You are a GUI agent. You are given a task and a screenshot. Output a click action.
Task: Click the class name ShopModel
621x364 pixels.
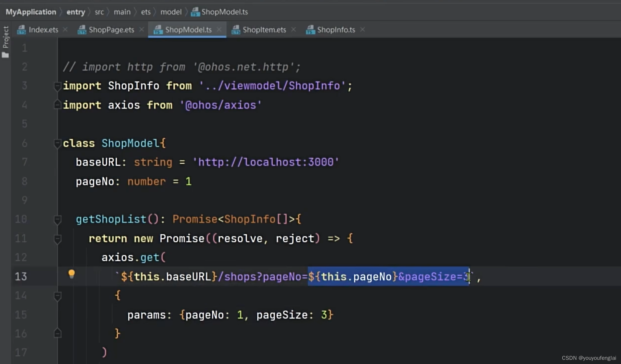click(x=130, y=143)
